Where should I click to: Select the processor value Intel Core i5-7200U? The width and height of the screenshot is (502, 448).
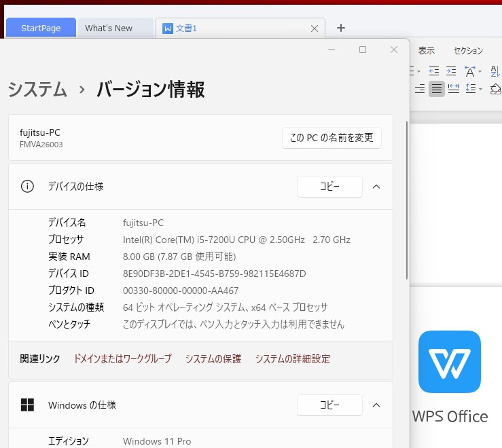[236, 240]
